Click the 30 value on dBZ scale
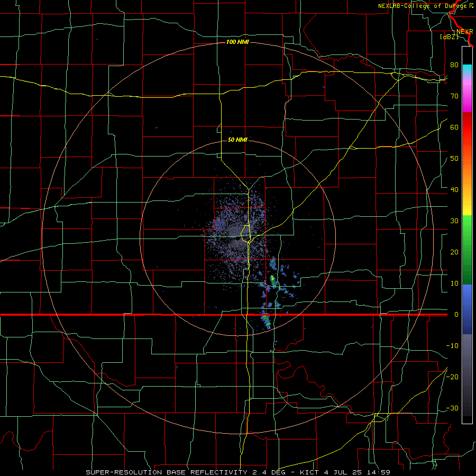 (x=454, y=221)
